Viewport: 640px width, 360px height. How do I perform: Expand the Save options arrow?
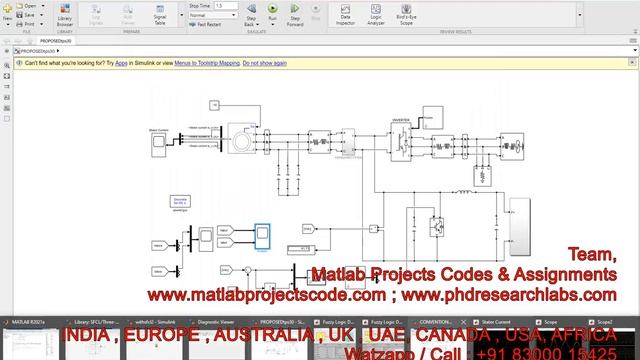pyautogui.click(x=42, y=15)
